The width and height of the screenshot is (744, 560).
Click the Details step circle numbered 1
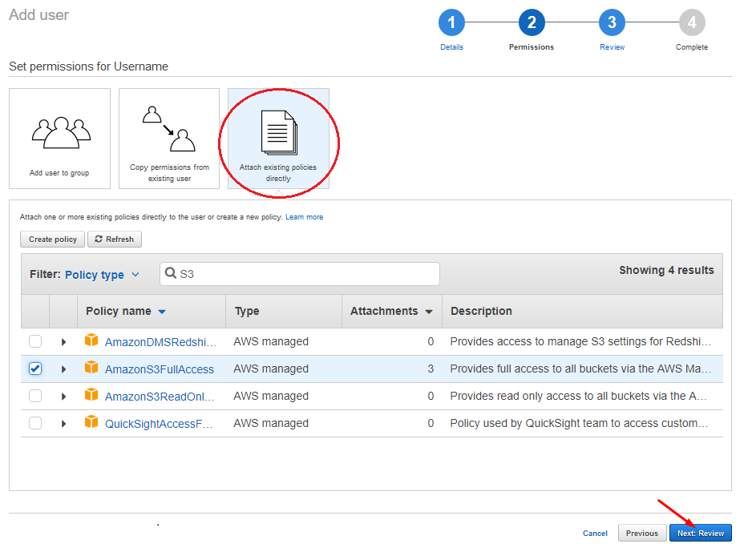(451, 22)
